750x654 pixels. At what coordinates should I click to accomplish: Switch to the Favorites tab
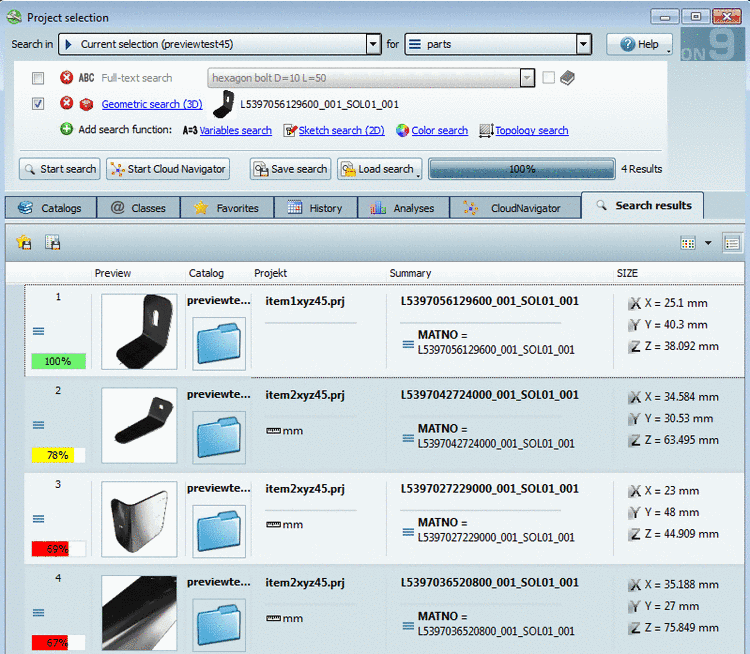[x=227, y=208]
